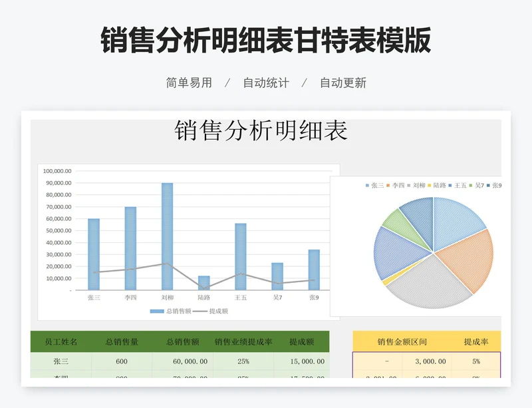Image resolution: width=532 pixels, height=408 pixels.
Task: Click the 自动统计 subtitle text
Action: coord(266,83)
